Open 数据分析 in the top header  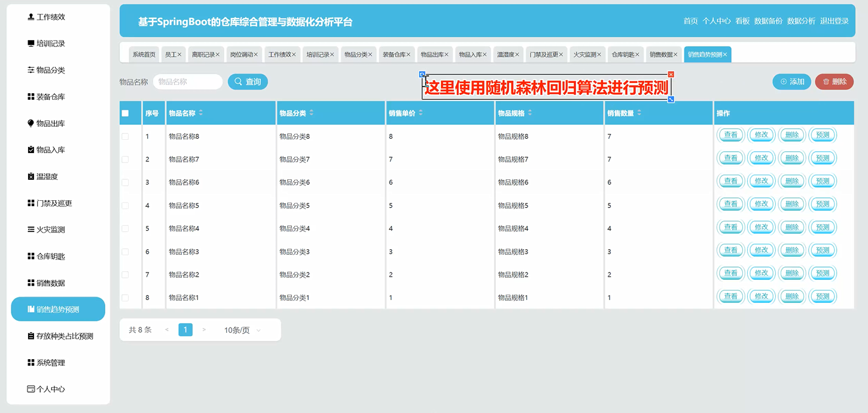[801, 21]
